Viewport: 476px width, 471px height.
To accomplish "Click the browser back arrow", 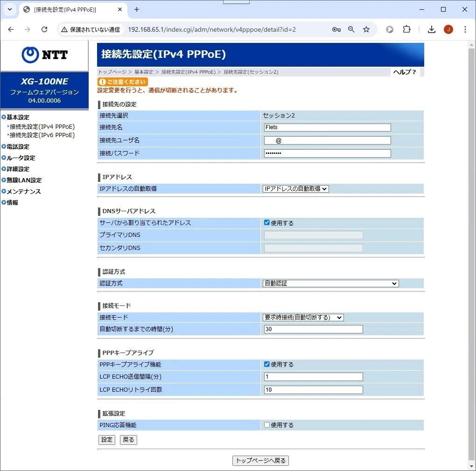I will [11, 29].
